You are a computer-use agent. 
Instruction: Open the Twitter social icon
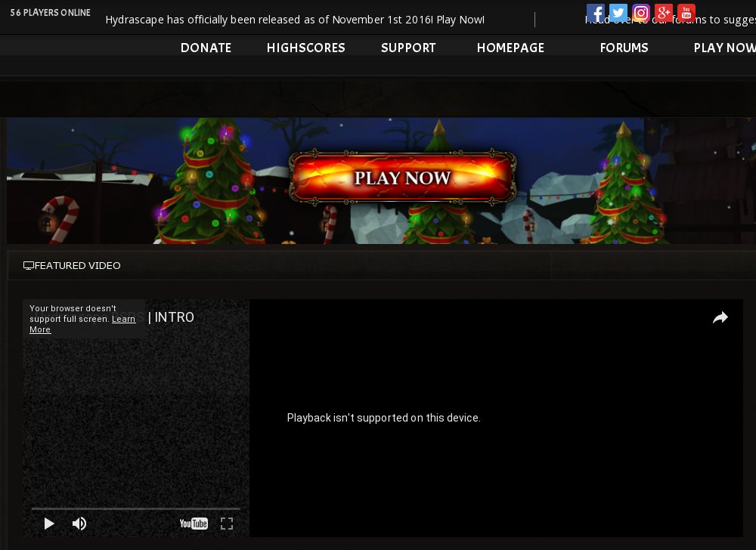point(618,13)
